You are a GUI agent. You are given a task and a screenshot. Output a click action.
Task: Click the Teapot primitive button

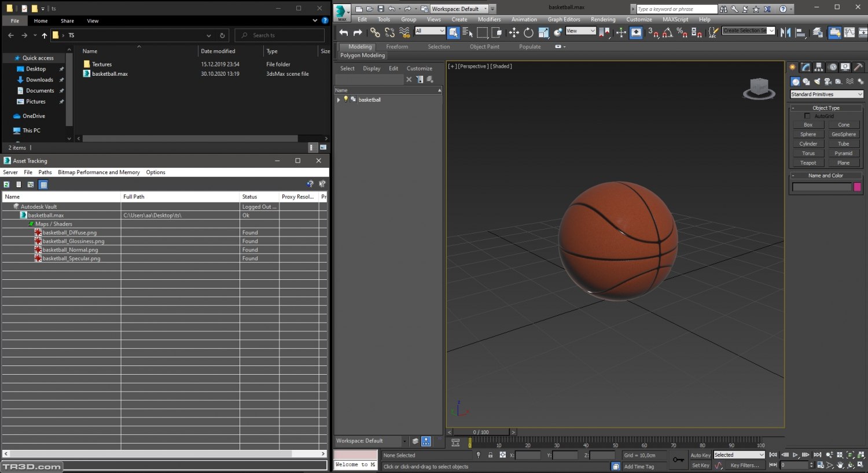808,162
